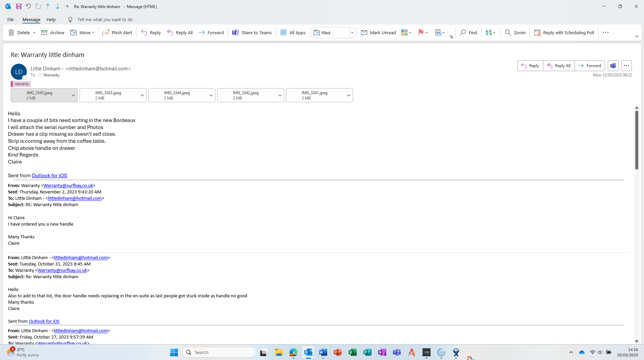The height and width of the screenshot is (360, 644).
Task: Click the Outlook for iOS link
Action: tap(49, 176)
